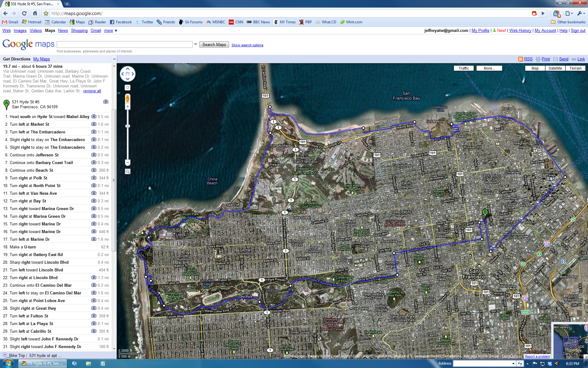Open the page menu icon in toolbar
The height and width of the screenshot is (368, 588).
pyautogui.click(x=569, y=13)
